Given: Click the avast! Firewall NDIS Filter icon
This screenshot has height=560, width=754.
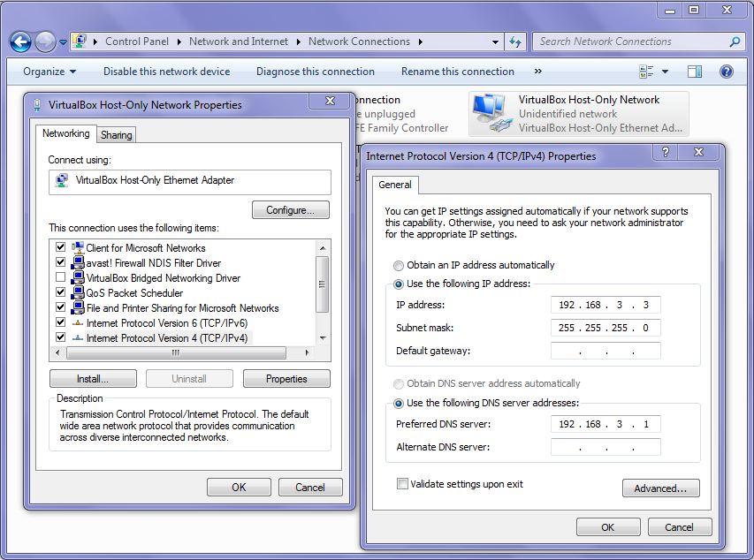Looking at the screenshot, I should 78,262.
